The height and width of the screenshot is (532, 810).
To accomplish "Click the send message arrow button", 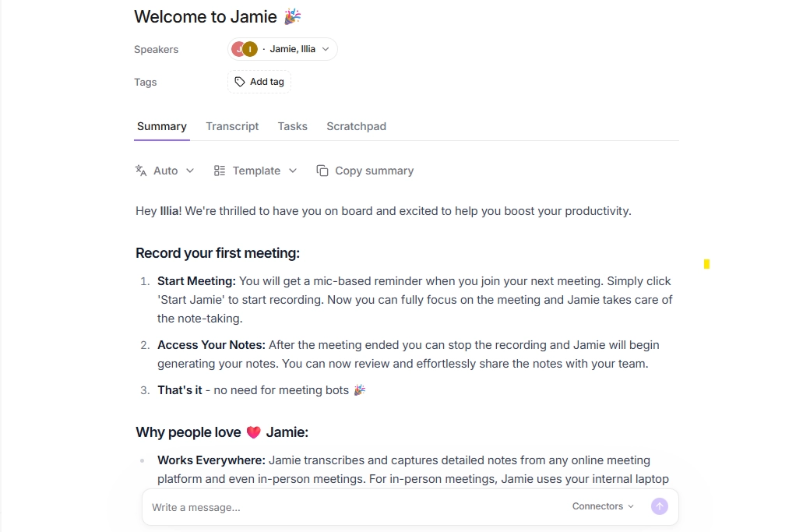I will click(x=659, y=506).
